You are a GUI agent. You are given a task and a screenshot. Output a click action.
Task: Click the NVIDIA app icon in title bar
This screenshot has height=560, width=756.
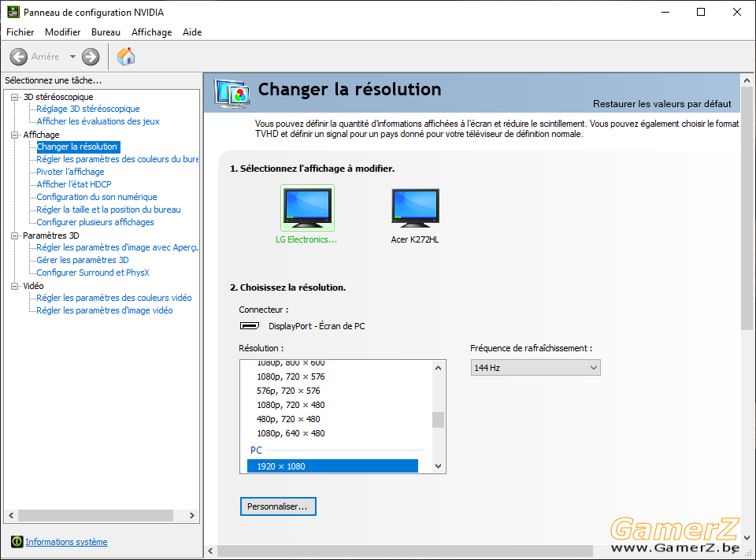[13, 12]
